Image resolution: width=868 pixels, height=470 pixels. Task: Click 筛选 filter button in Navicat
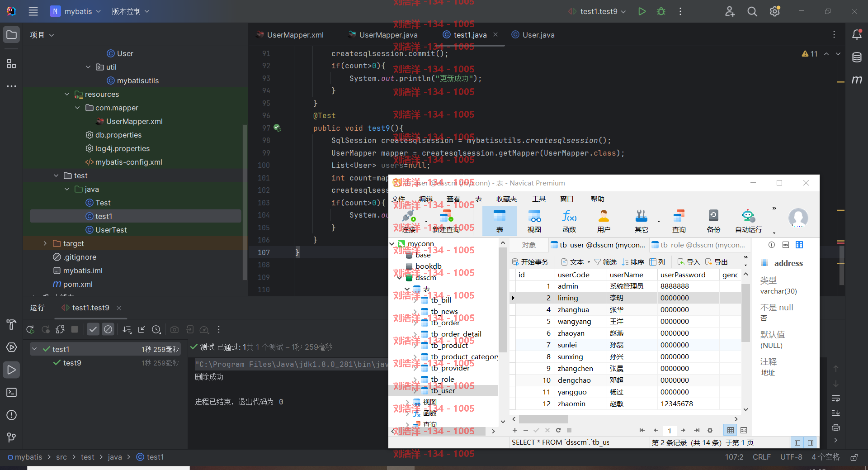click(606, 262)
